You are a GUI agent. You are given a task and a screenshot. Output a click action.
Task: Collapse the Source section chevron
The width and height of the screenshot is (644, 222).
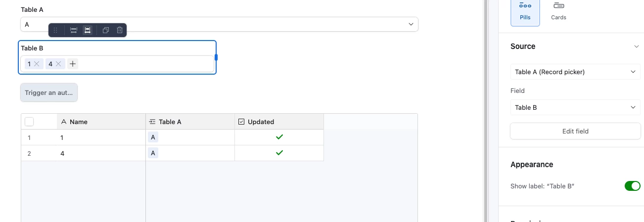637,46
